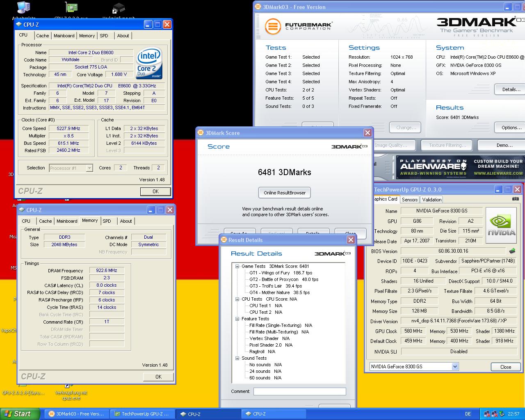The width and height of the screenshot is (525, 420).
Task: Select GT1 - Wings of Fury result row
Action: [x=281, y=273]
